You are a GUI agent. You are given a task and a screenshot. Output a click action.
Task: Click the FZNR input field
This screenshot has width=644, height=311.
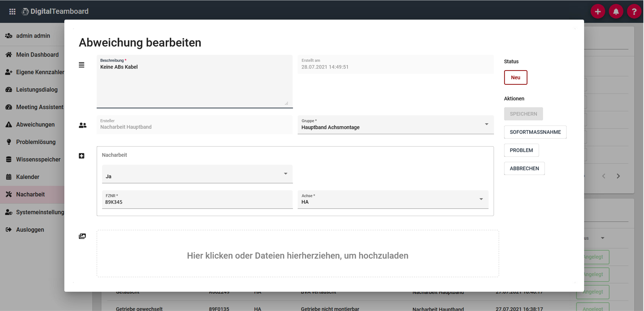(x=197, y=199)
